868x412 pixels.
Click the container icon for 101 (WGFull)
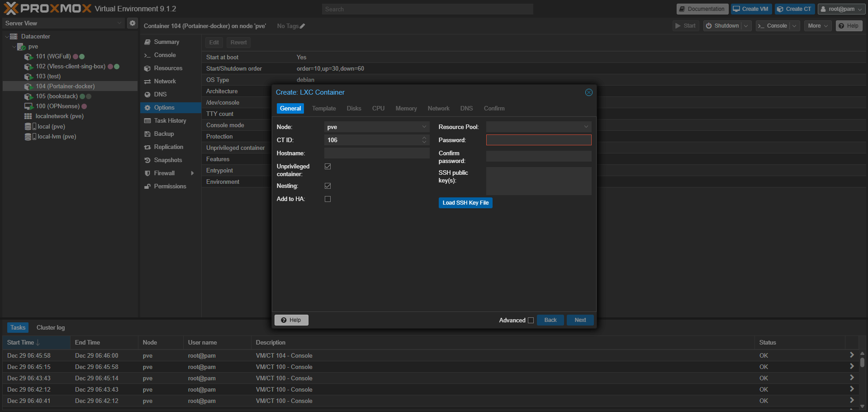28,57
